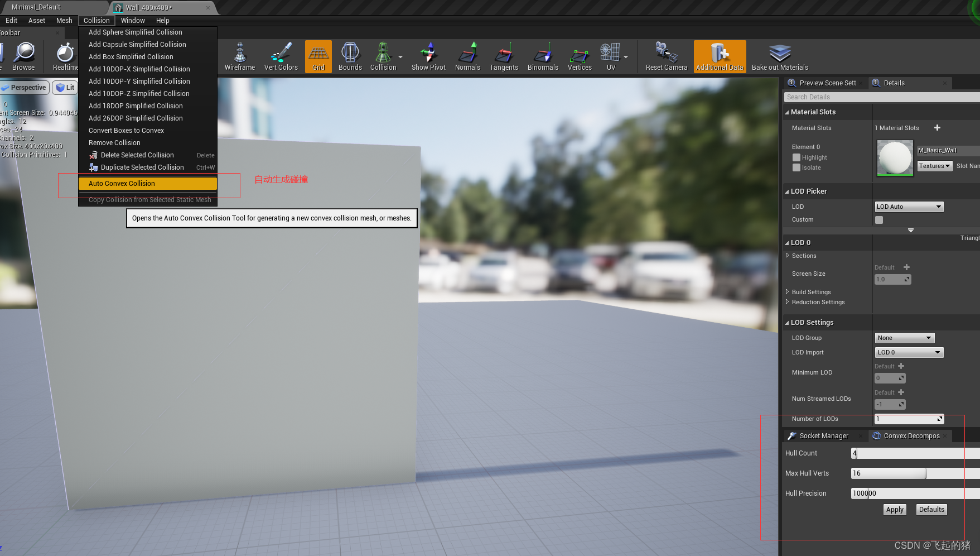The width and height of the screenshot is (980, 556).
Task: Add Minimum LOD platform override plus icon
Action: [901, 366]
